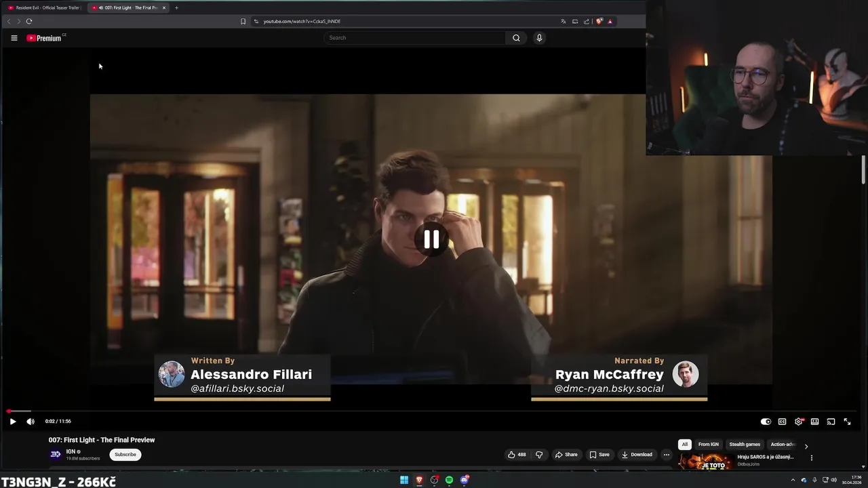Image resolution: width=868 pixels, height=488 pixels.
Task: Open picture-in-picture icon in address bar
Action: point(575,21)
